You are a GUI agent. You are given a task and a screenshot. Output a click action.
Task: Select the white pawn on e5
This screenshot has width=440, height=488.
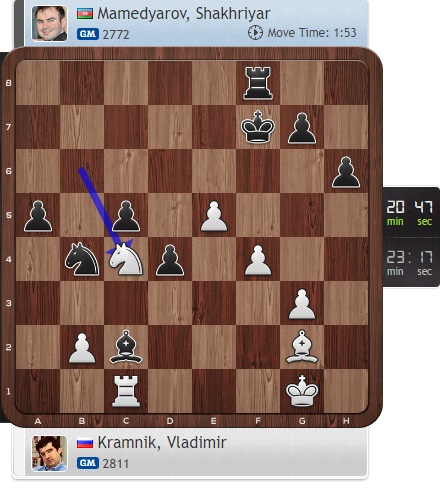pos(214,216)
